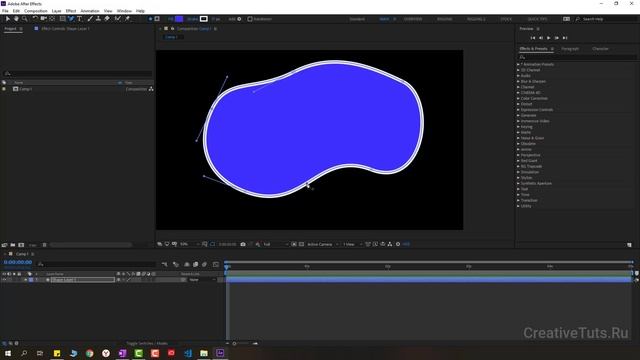Delete selected project item with trash icon
This screenshot has width=640, height=360.
coord(44,245)
